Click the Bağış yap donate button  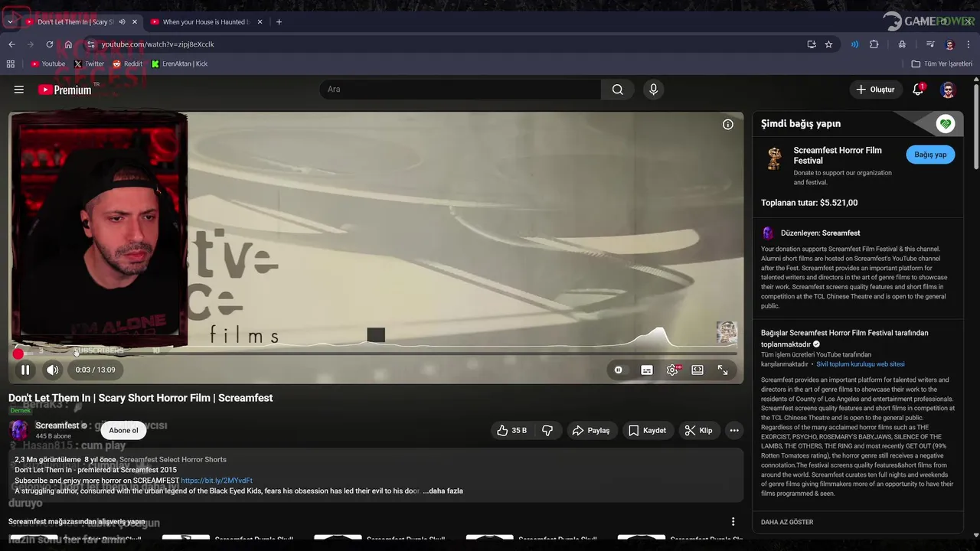pos(930,155)
